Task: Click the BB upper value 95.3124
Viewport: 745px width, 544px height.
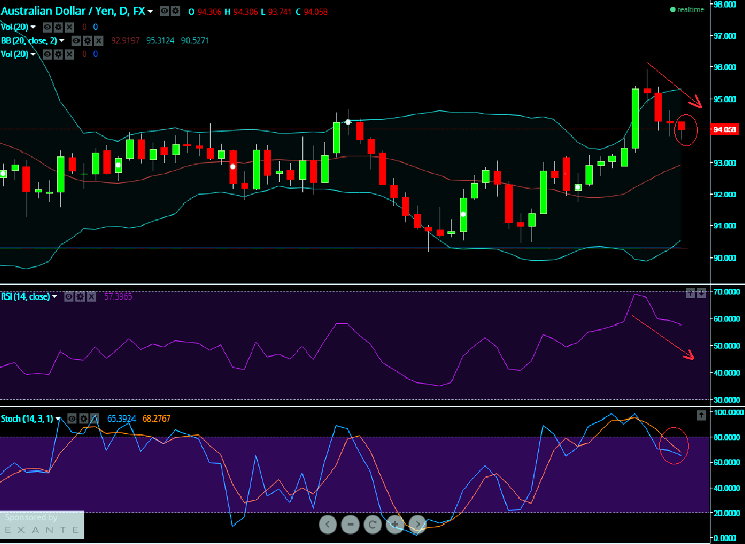Action: click(161, 41)
